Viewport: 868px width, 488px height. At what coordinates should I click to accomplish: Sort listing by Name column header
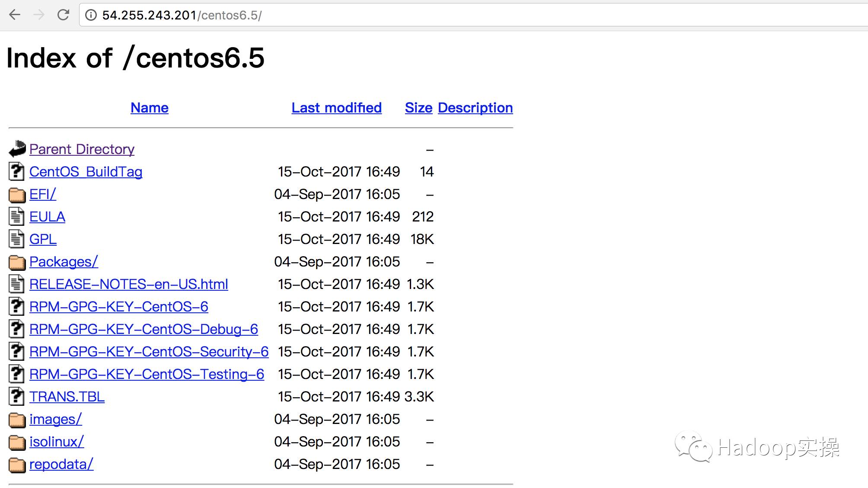click(x=150, y=108)
